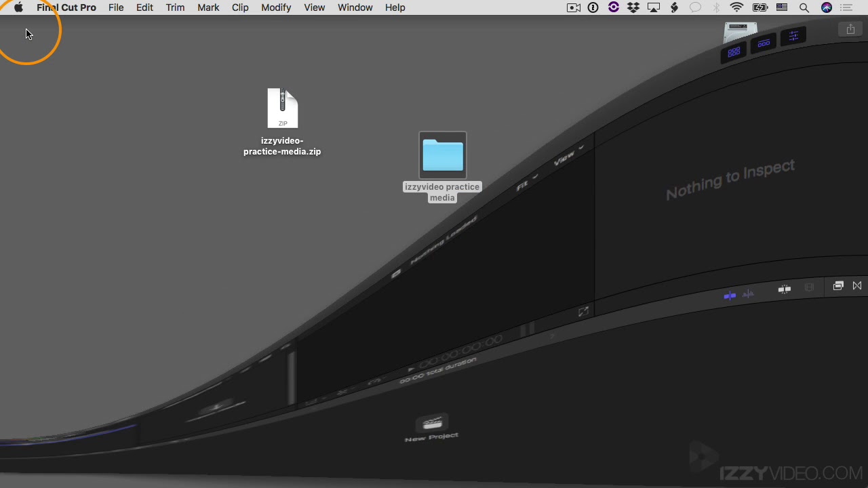Click the Share export icon
The width and height of the screenshot is (868, 488).
tap(850, 29)
